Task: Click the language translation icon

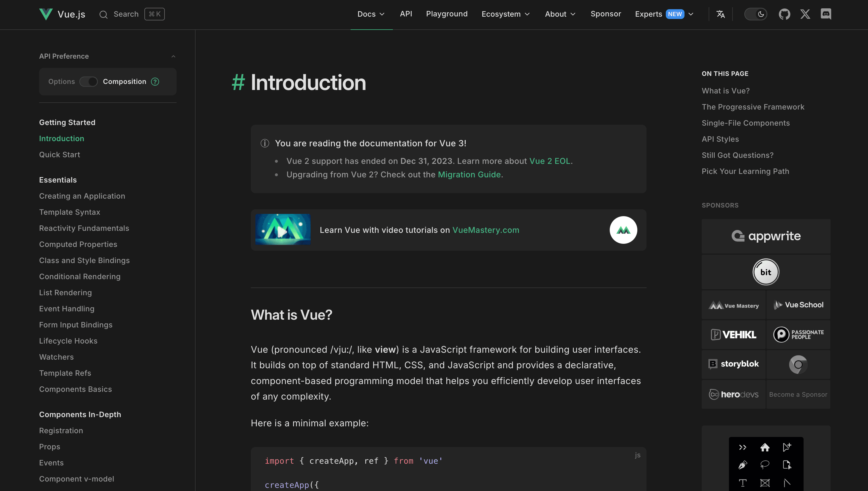Action: [721, 14]
